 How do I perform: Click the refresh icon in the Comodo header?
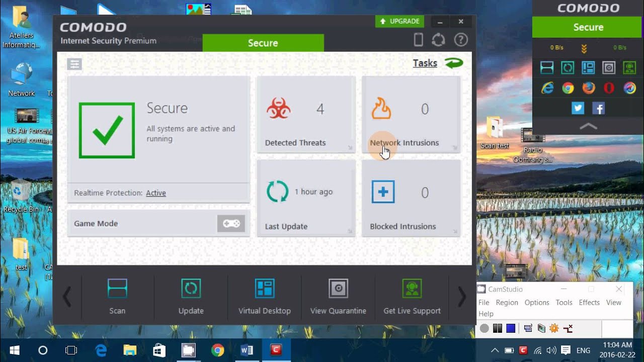coord(438,40)
